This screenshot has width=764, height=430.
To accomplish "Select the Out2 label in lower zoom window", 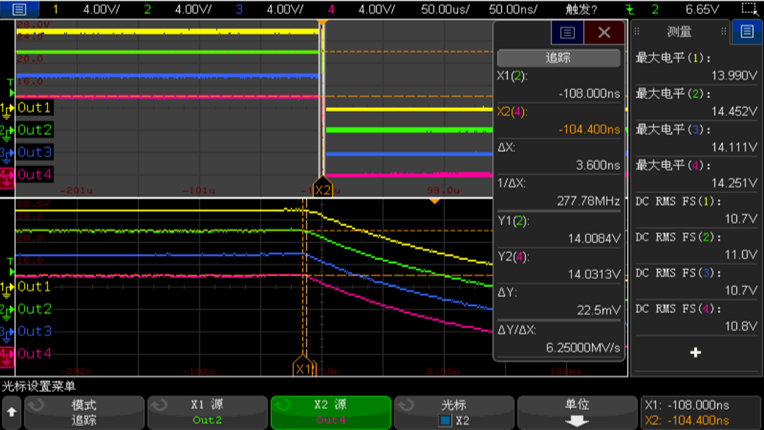I will pyautogui.click(x=34, y=309).
